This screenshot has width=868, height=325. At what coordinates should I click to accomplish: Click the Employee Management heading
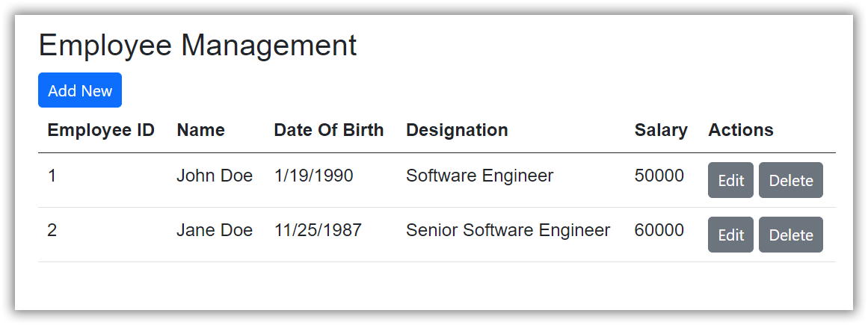coord(197,46)
